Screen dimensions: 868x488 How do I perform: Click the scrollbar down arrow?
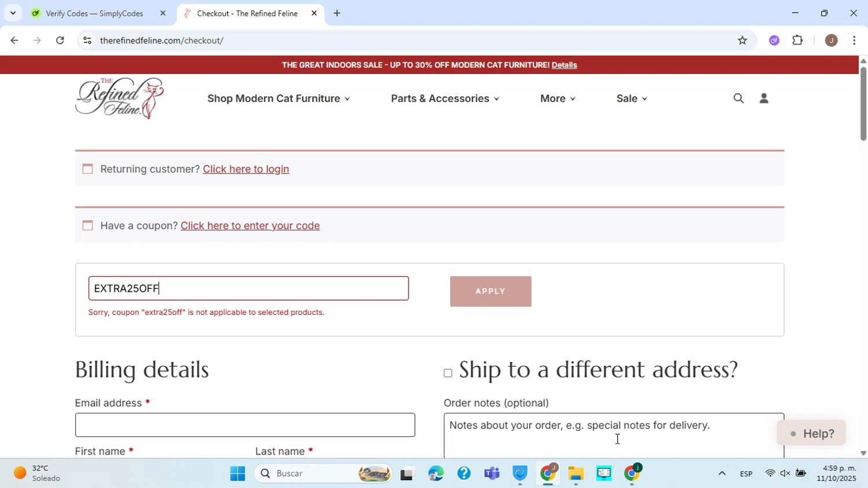pyautogui.click(x=863, y=453)
